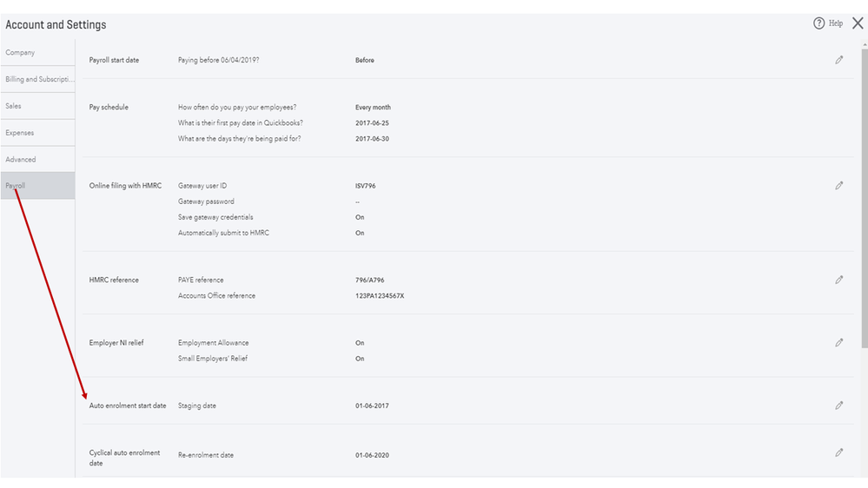The height and width of the screenshot is (488, 868).
Task: Open the Company settings tab
Action: (21, 53)
